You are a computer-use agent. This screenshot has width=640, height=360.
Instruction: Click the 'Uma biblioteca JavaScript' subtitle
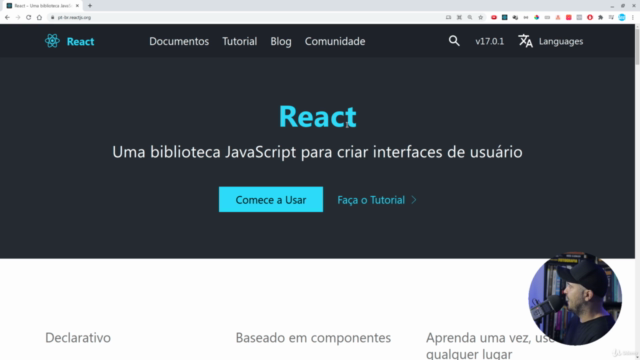[x=317, y=152]
